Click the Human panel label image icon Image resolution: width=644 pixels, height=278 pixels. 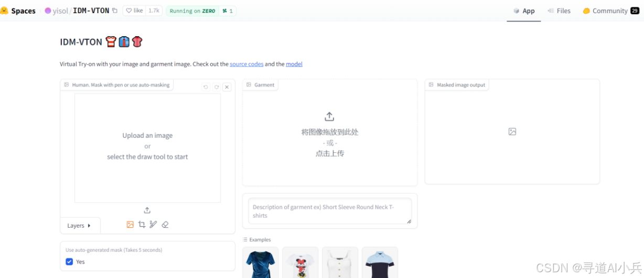[x=66, y=85]
